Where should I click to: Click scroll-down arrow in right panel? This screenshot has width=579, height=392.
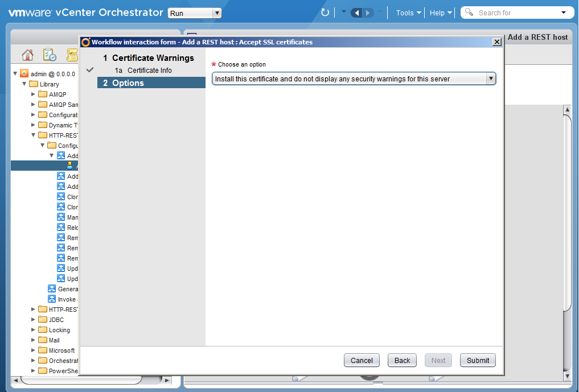click(x=567, y=376)
